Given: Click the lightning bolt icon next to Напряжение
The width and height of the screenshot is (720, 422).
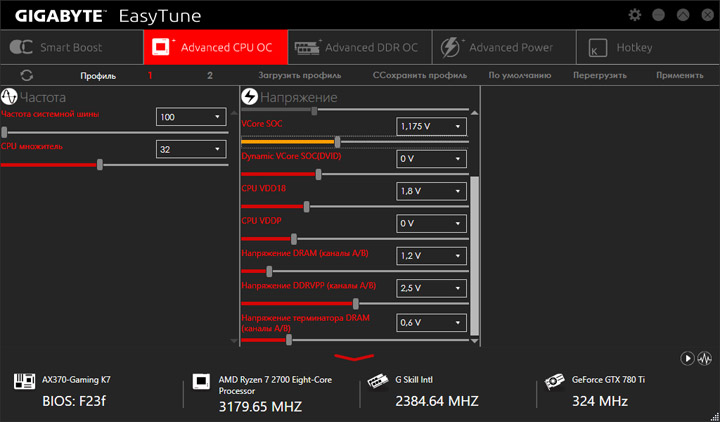Looking at the screenshot, I should (249, 96).
